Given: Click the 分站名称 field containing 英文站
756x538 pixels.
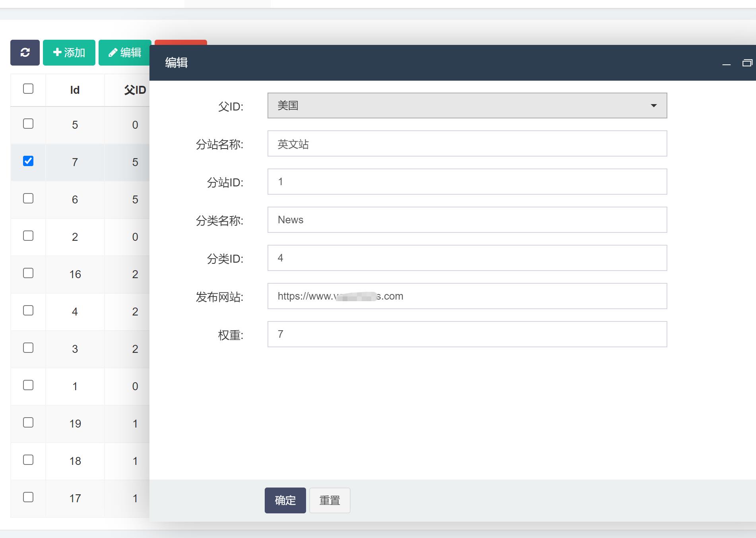Looking at the screenshot, I should (467, 144).
